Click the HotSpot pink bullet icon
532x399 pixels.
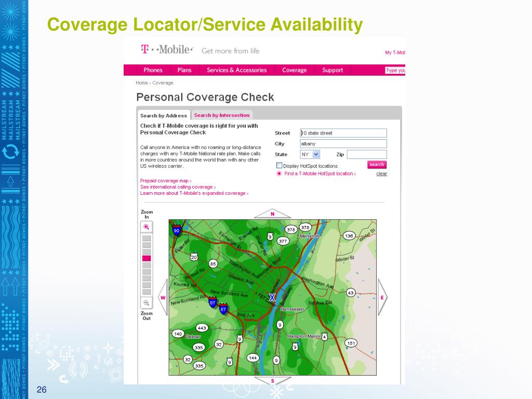click(279, 174)
